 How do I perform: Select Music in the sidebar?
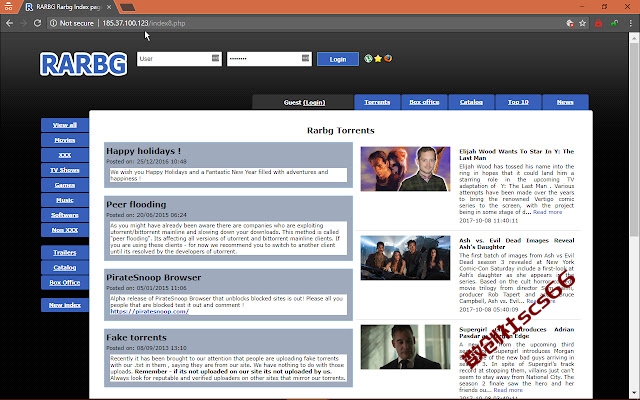(x=64, y=200)
